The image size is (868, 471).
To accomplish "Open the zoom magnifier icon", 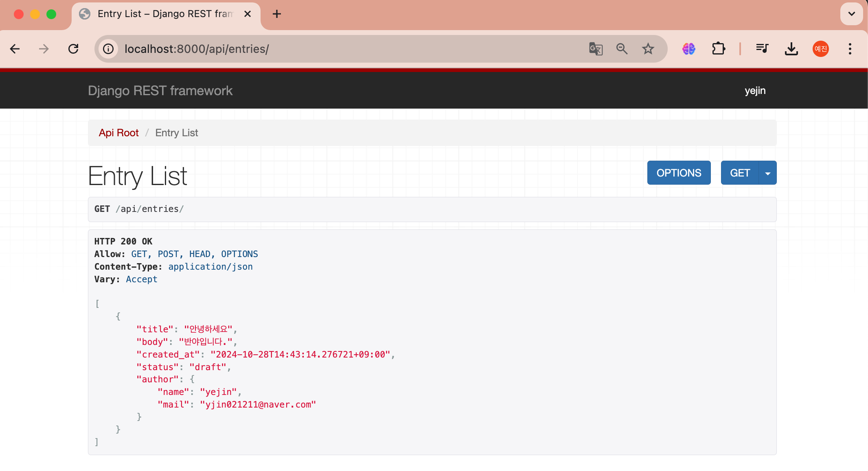I will pyautogui.click(x=622, y=49).
